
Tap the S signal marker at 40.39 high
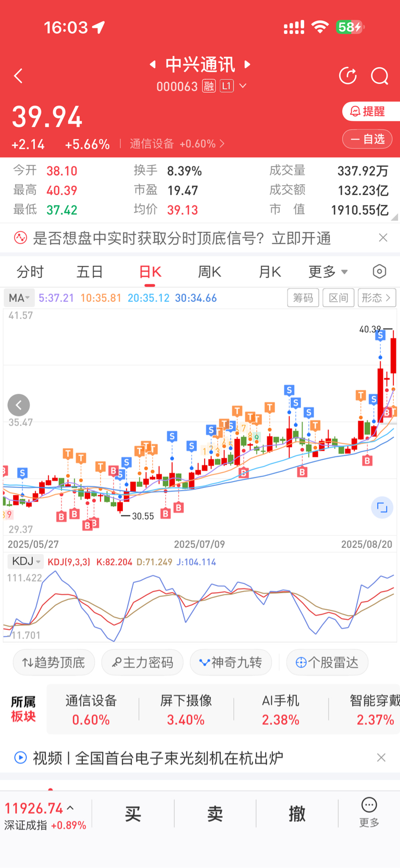[381, 335]
